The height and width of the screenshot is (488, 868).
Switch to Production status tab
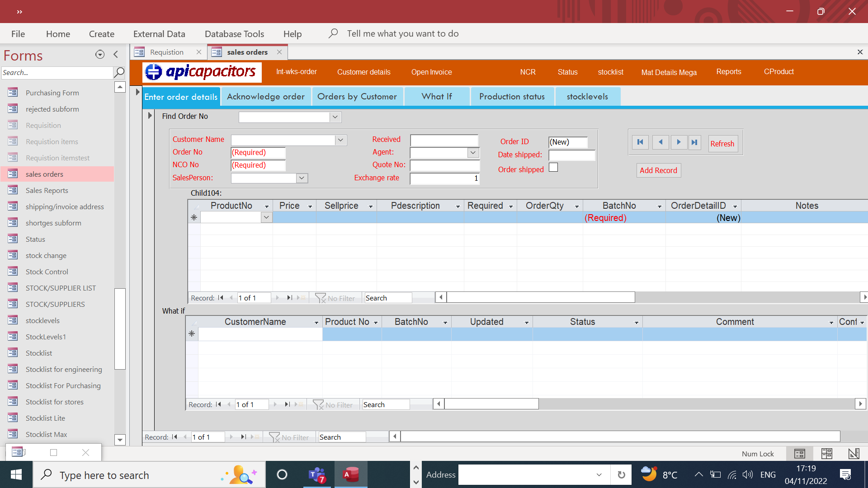pos(512,97)
